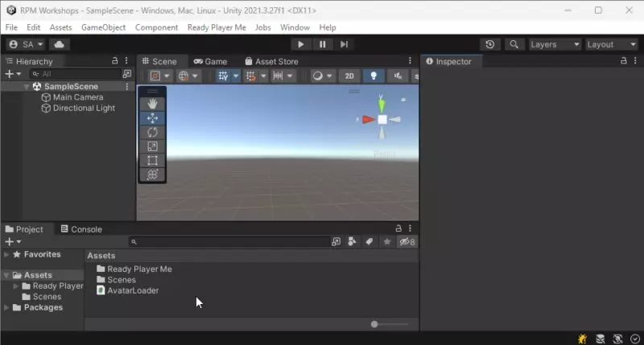The height and width of the screenshot is (345, 644).
Task: Lock the Hierarchy panel
Action: coord(114,60)
